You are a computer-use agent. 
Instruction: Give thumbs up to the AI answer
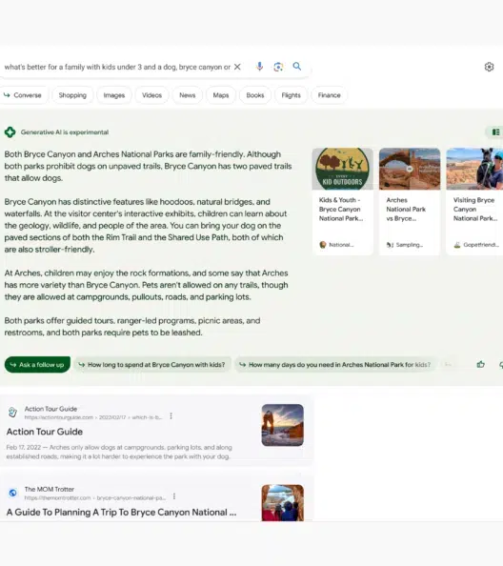[x=481, y=365]
